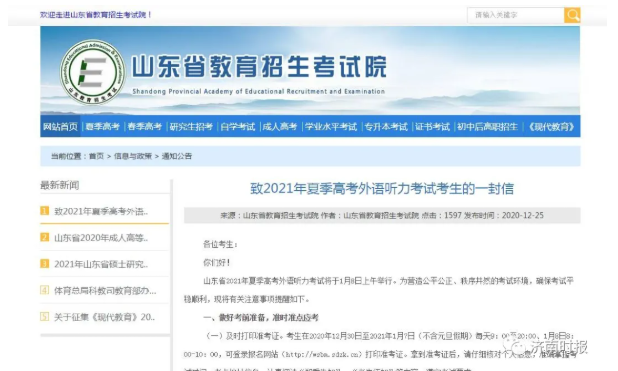This screenshot has width=618, height=371.
Task: Click the 最新新闻 sidebar heading
Action: tap(60, 185)
